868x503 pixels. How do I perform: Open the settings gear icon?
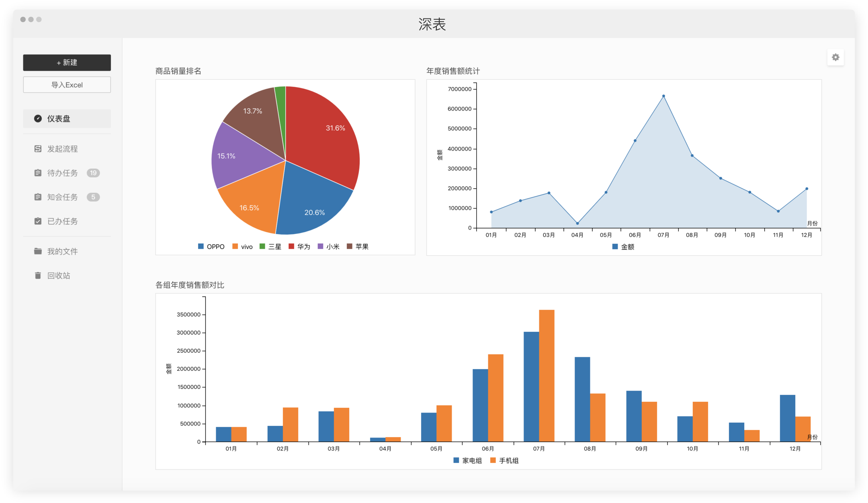(835, 57)
